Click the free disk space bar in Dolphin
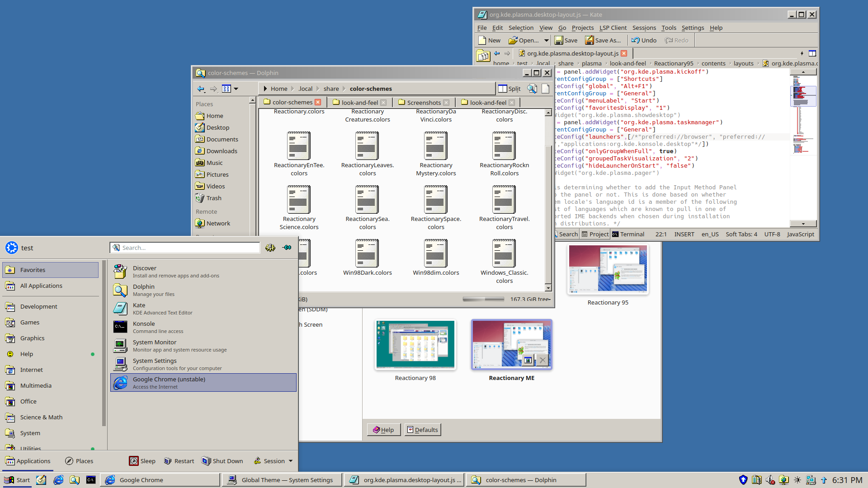Image resolution: width=868 pixels, height=488 pixels. [483, 299]
